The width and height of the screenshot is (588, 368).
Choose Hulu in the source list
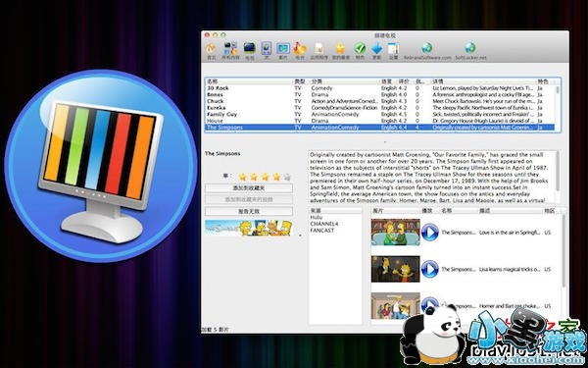click(x=317, y=217)
